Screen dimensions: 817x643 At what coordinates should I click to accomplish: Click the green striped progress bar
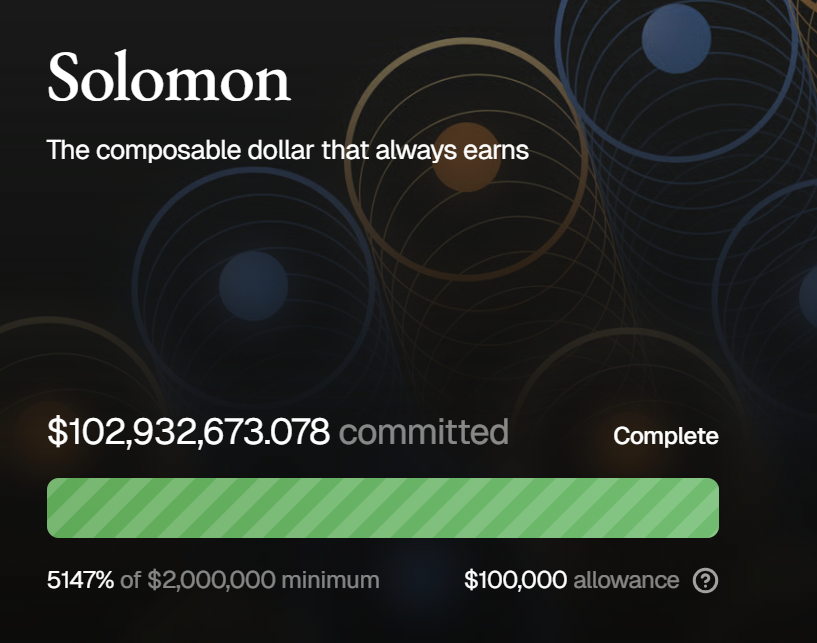tap(382, 508)
